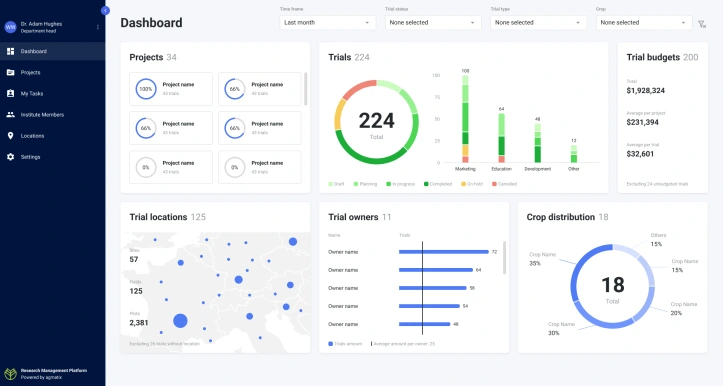
Task: Open the Institute Members section
Action: click(53, 114)
